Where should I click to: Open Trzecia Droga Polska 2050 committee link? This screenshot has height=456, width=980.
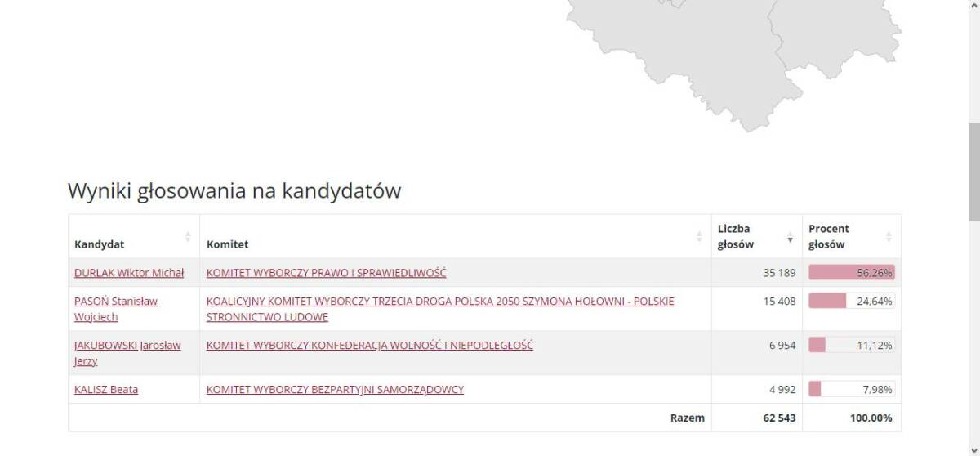[x=440, y=309]
